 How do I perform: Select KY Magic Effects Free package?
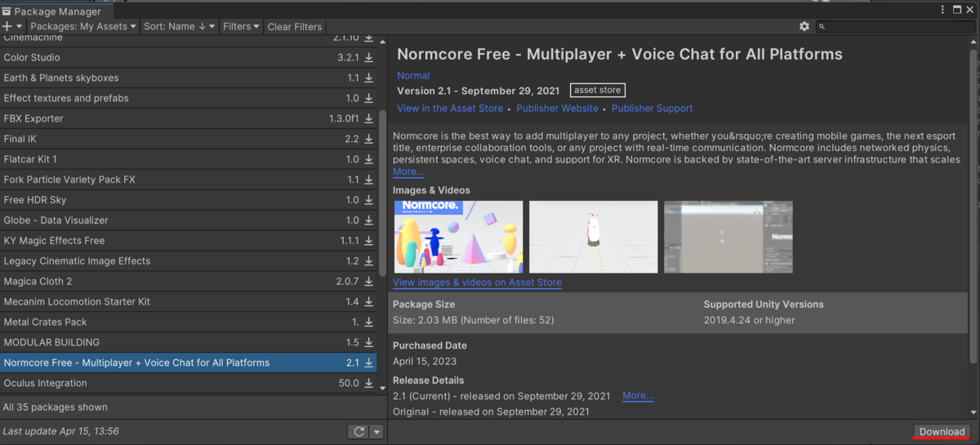(189, 241)
